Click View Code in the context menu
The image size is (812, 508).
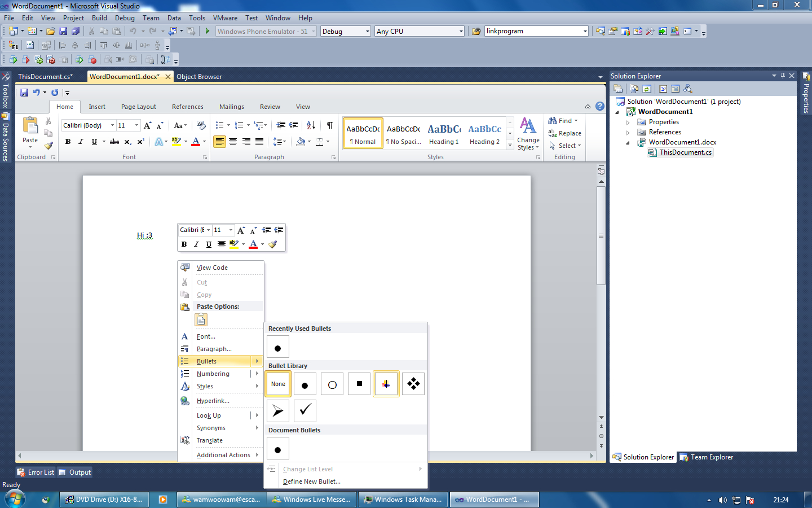(212, 268)
